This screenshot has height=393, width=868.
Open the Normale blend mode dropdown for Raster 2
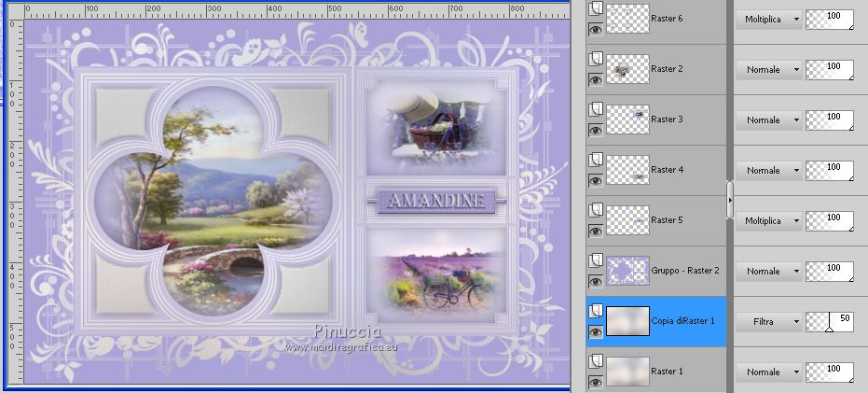(x=768, y=70)
